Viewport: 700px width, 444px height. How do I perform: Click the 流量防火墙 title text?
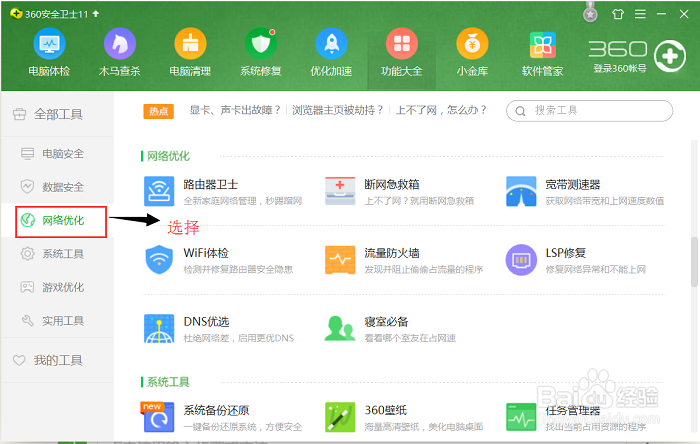coord(392,253)
